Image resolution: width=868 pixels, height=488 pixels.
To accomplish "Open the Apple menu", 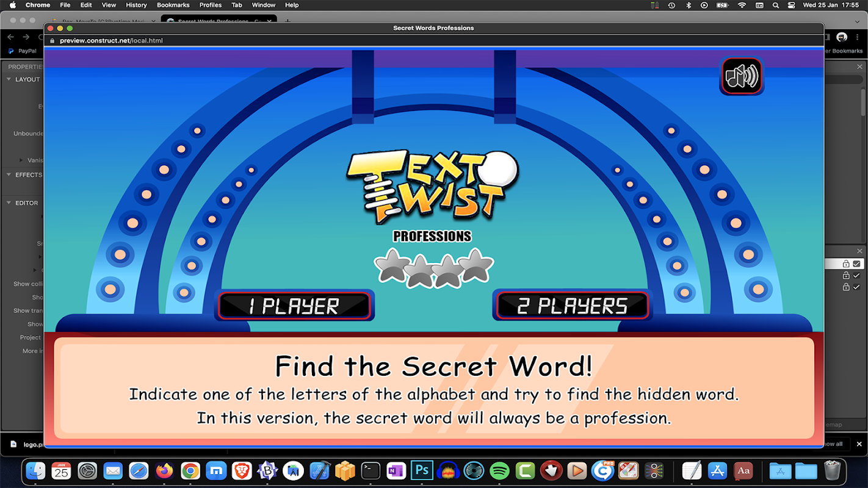I will click(x=12, y=5).
